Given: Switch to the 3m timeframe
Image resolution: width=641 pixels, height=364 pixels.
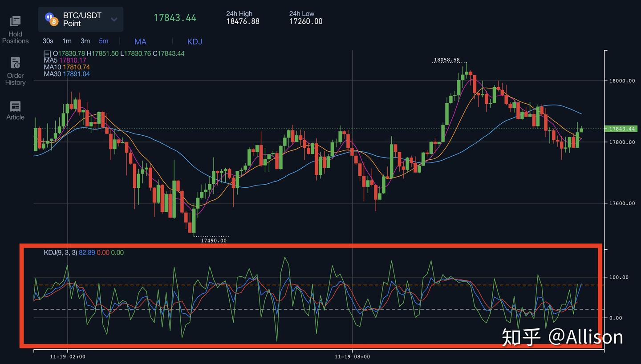Looking at the screenshot, I should pos(85,41).
